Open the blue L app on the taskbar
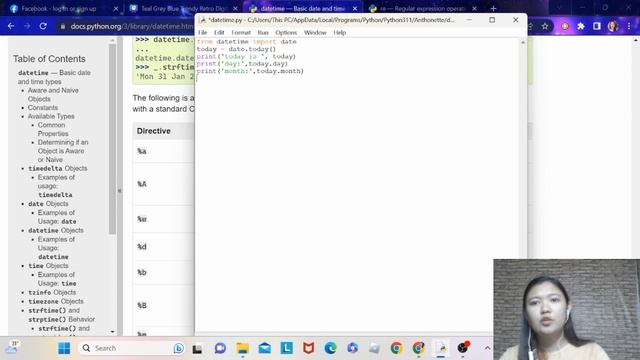 tap(287, 348)
